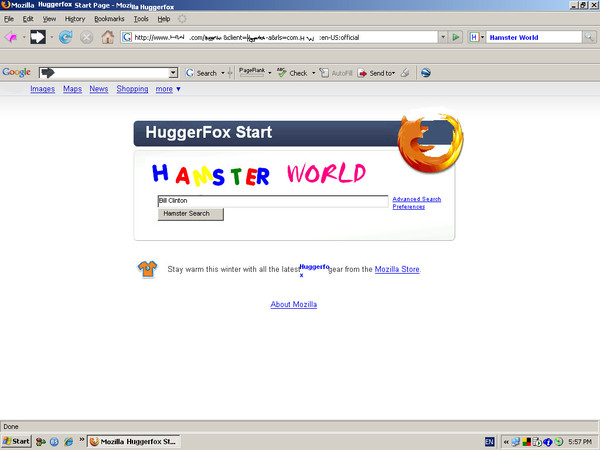
Task: Click the orange t-shirt icon
Action: (147, 269)
